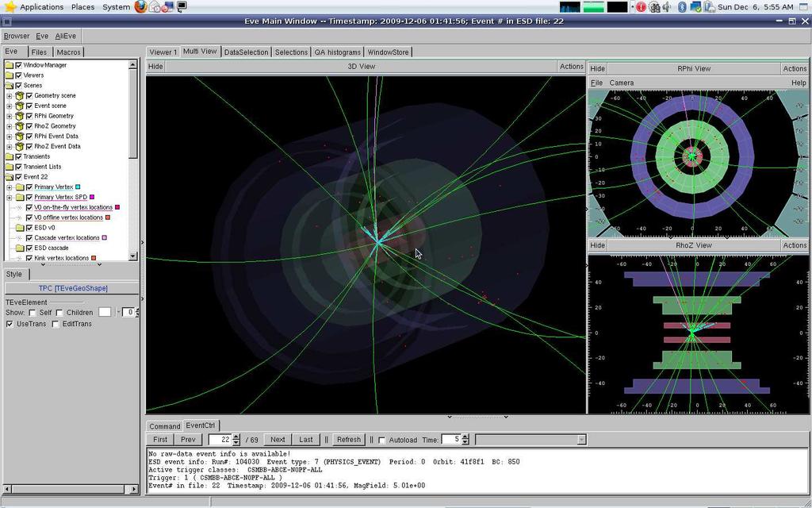812x508 pixels.
Task: Click the network monitor tray icon
Action: point(695,7)
